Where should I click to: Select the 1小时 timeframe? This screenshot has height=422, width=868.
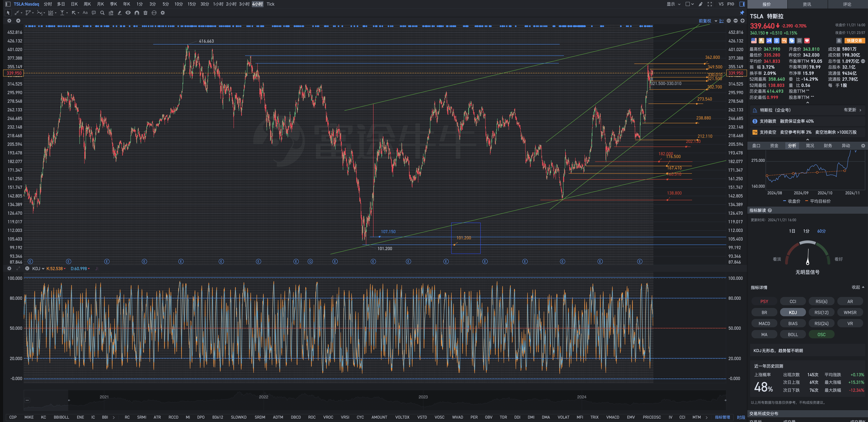[x=218, y=4]
